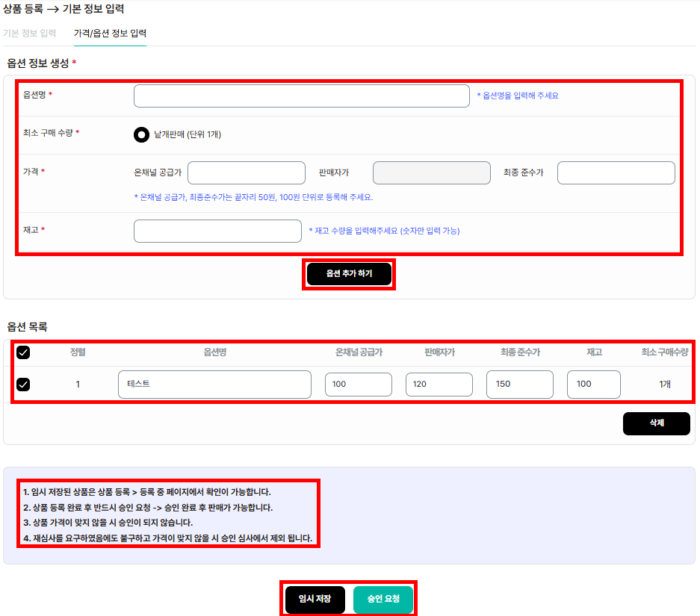
Task: Click the 옵션 정보 생성 section heading
Action: click(42, 63)
